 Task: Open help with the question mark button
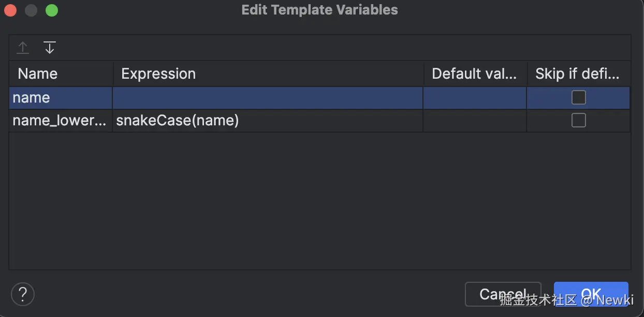click(22, 294)
